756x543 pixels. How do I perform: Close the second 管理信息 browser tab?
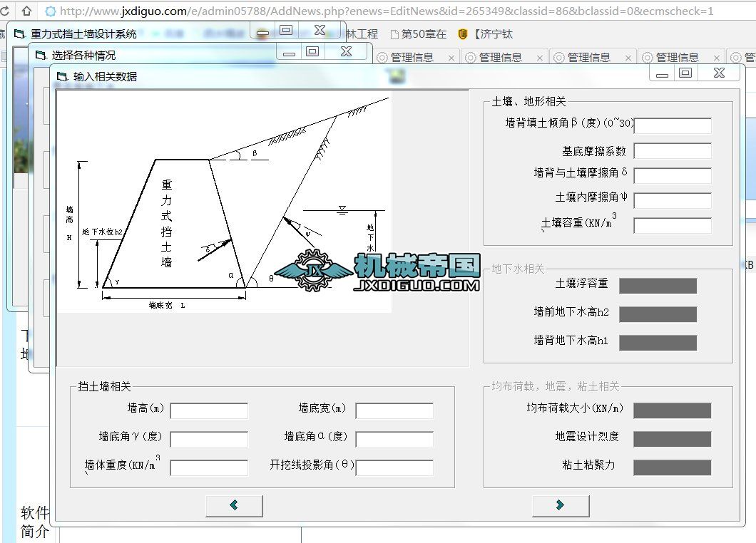pyautogui.click(x=539, y=58)
